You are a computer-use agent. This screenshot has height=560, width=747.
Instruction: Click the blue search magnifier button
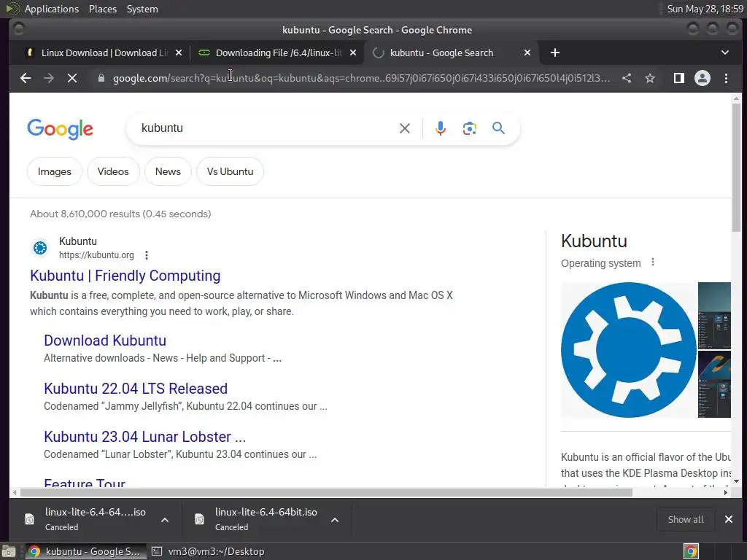pos(498,128)
